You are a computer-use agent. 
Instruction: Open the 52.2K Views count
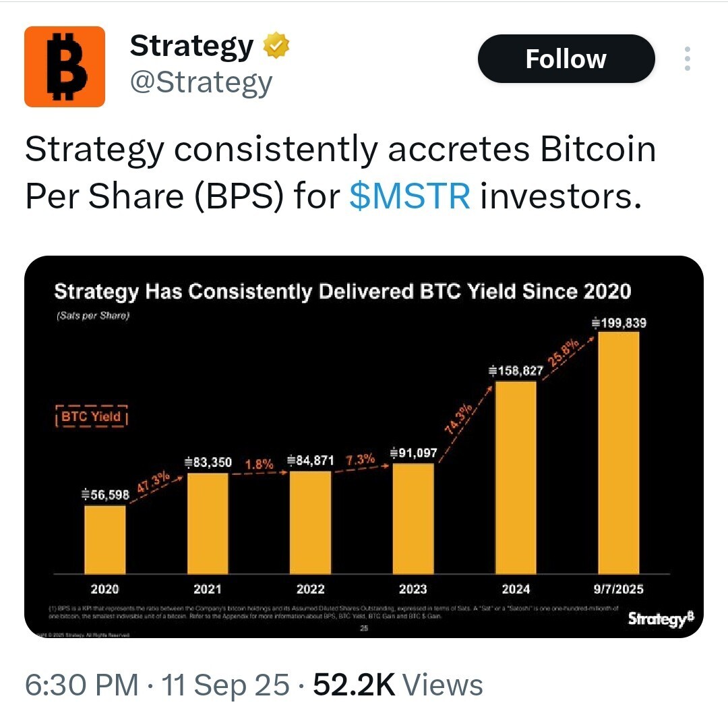coord(398,685)
